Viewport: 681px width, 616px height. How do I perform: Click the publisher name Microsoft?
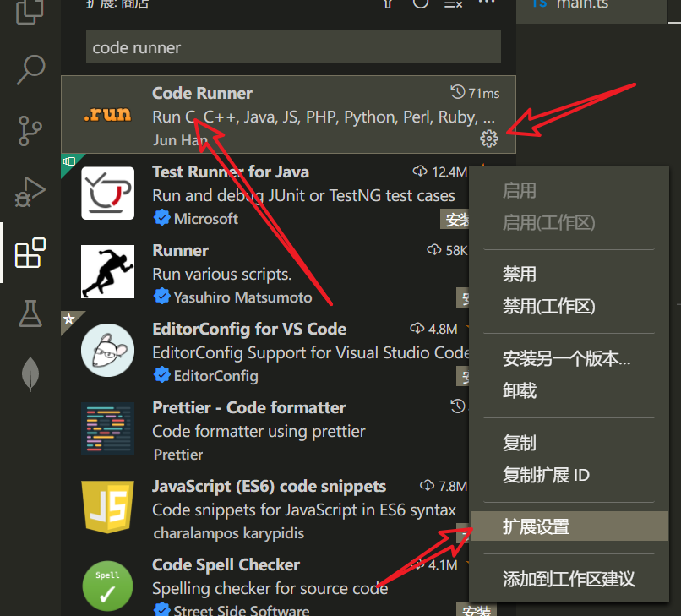pyautogui.click(x=206, y=219)
